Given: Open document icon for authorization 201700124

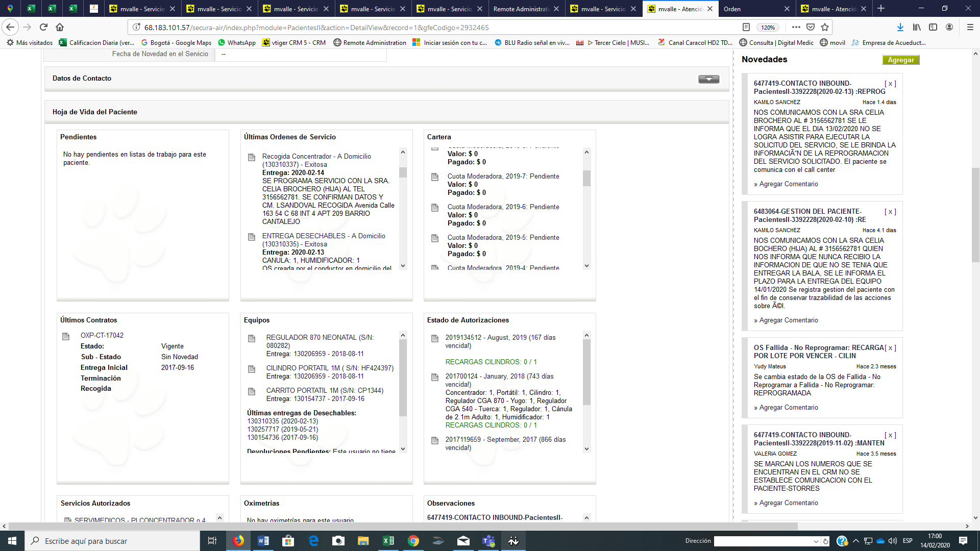Looking at the screenshot, I should pos(435,377).
